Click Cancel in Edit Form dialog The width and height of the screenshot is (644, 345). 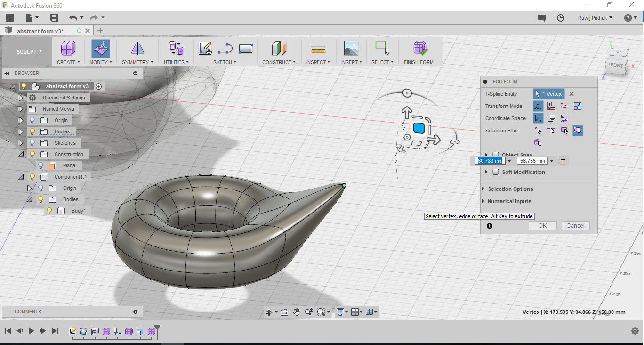pyautogui.click(x=575, y=226)
